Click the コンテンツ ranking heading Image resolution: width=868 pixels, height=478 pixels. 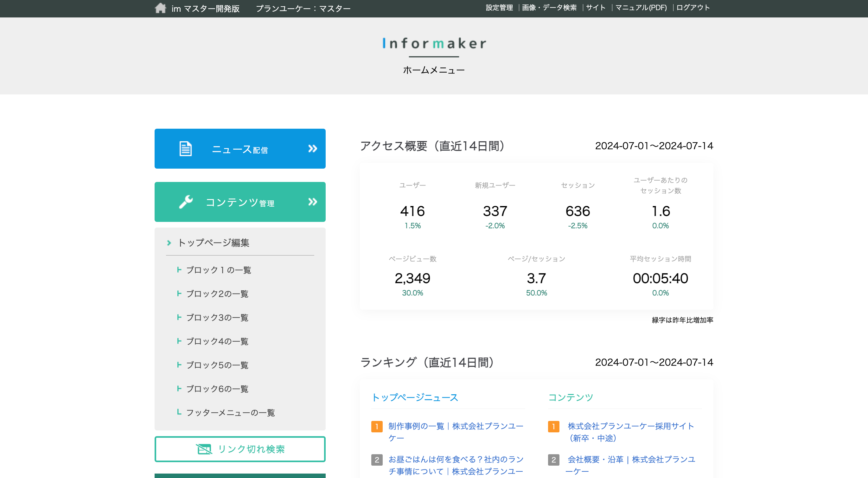[571, 397]
